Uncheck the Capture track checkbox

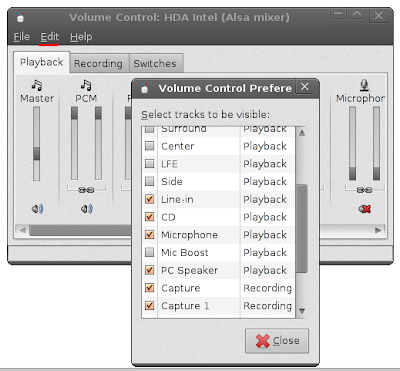[150, 288]
